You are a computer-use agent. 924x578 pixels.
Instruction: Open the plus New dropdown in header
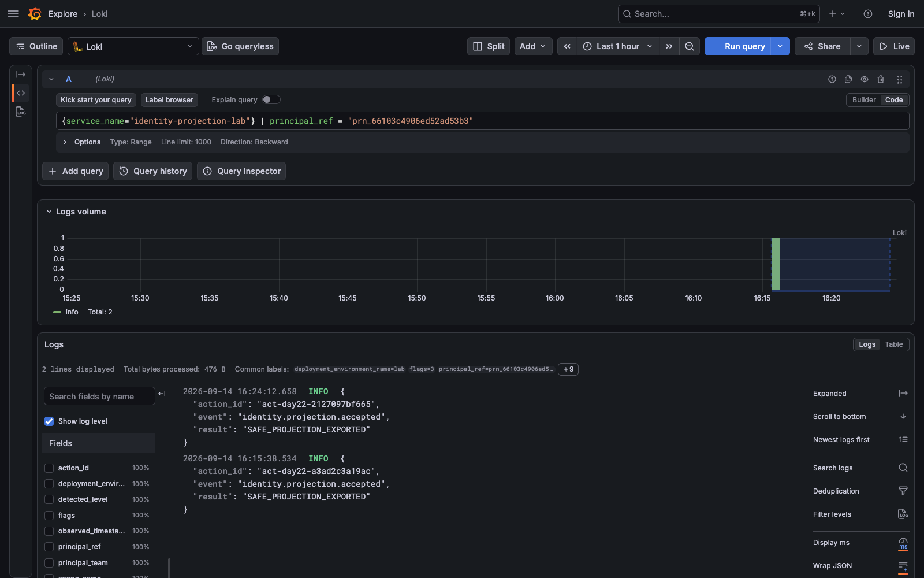click(837, 14)
